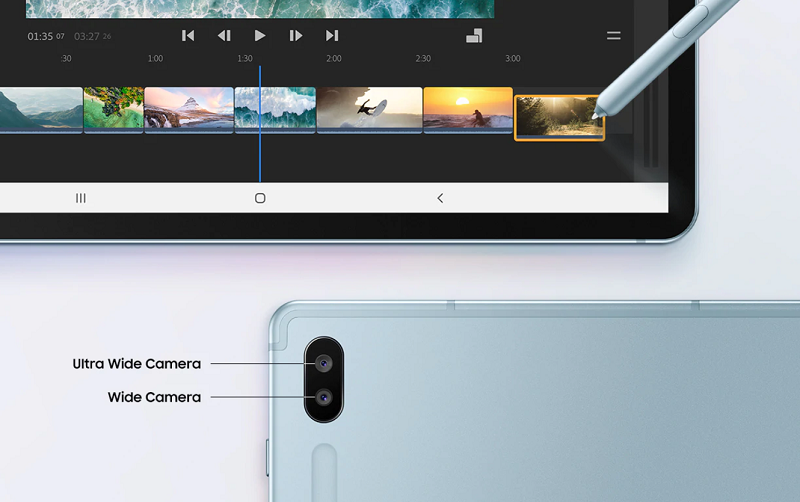800x502 pixels.
Task: Click the Ultra Wide Camera label
Action: [137, 364]
